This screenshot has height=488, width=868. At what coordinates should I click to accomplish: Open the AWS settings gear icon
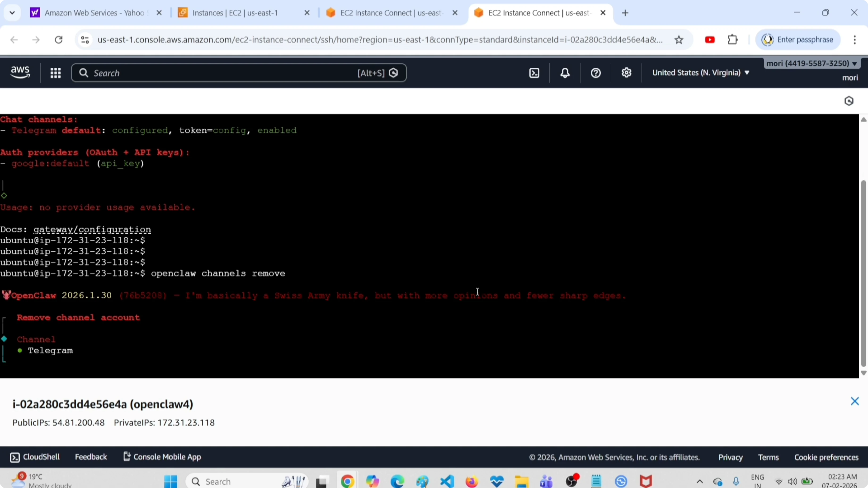click(x=626, y=73)
